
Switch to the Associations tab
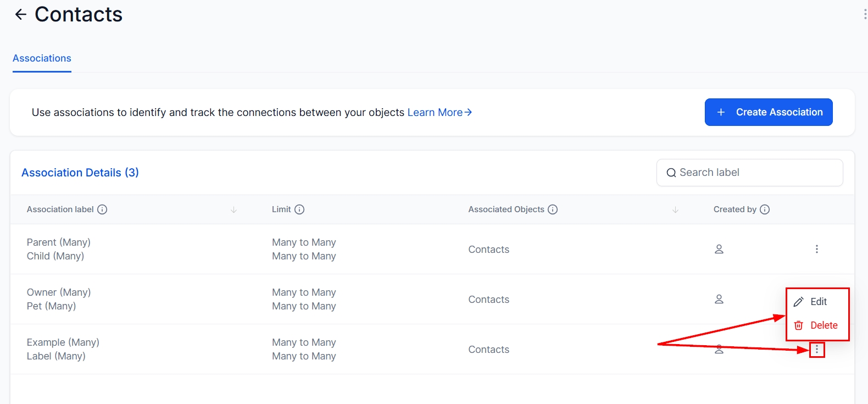pos(42,58)
